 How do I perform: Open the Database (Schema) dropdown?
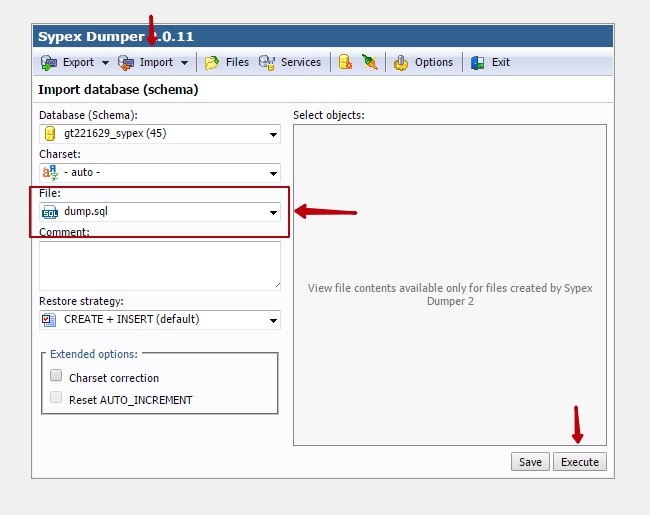click(160, 134)
